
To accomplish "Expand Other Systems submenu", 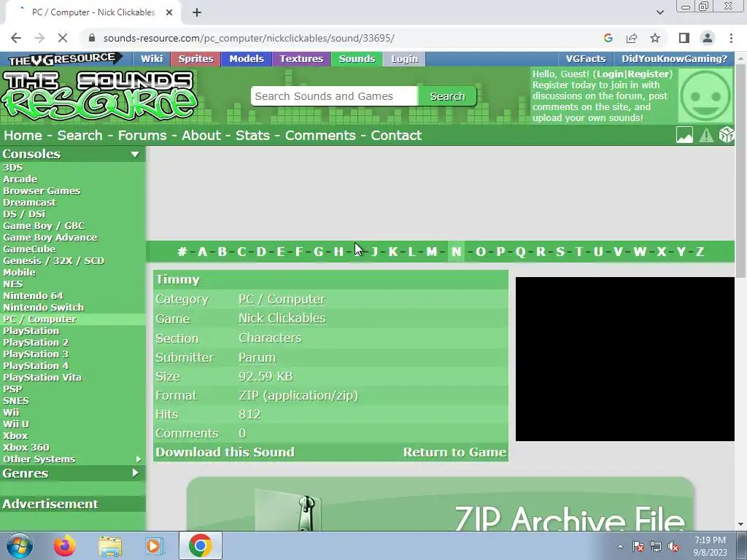I will pos(138,459).
